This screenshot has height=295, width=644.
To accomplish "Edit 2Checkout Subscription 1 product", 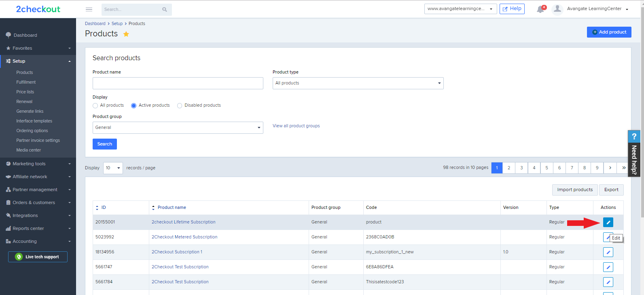I will [608, 252].
